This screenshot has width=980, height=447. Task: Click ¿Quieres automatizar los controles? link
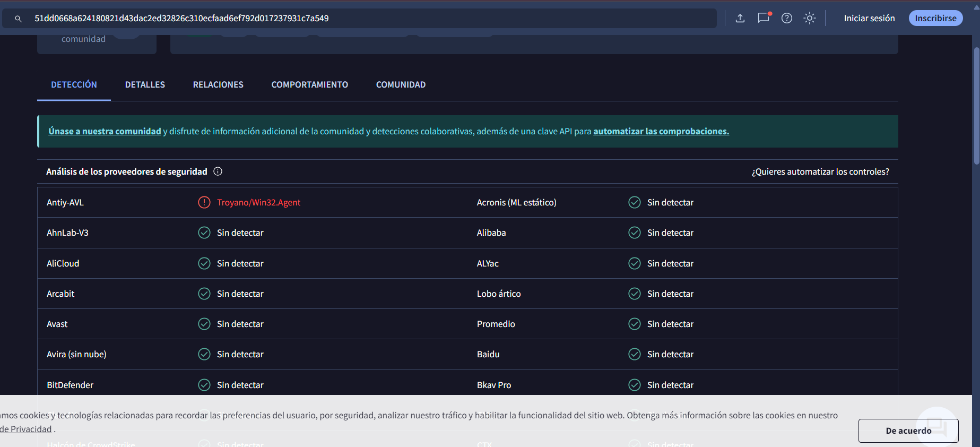[820, 171]
